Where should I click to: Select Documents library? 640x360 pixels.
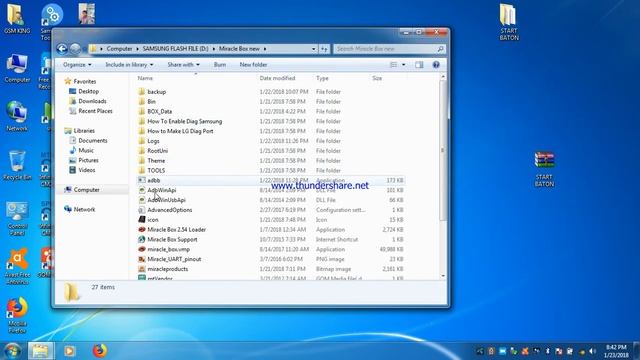point(93,140)
